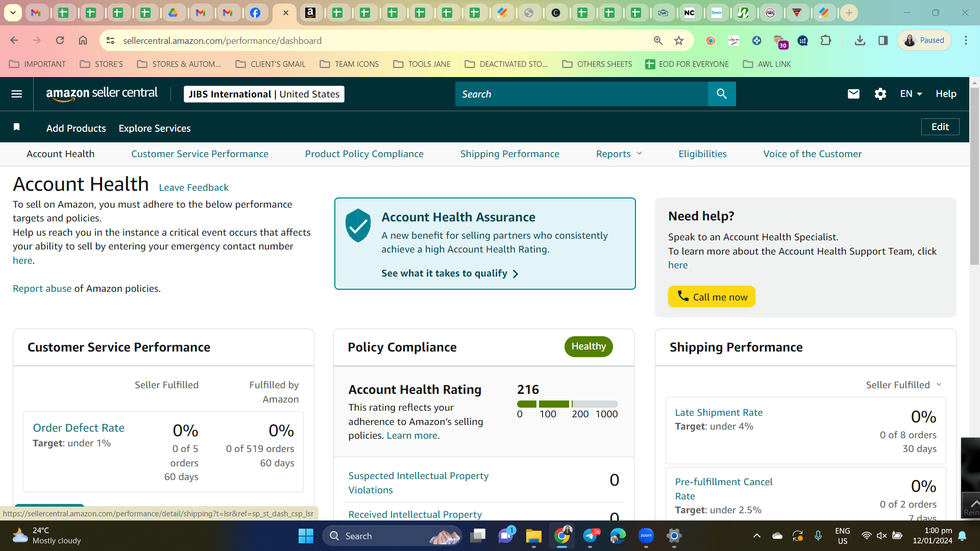
Task: Click the Leave Feedback link
Action: (194, 188)
